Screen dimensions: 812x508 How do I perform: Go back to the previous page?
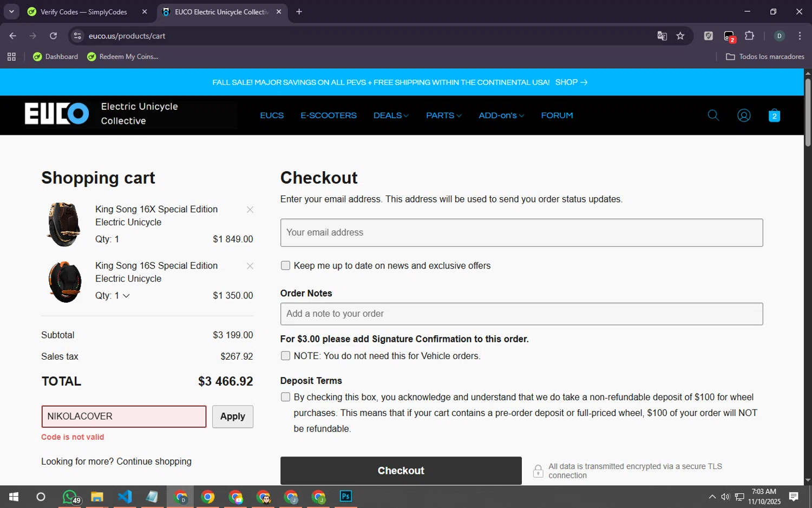(12, 36)
